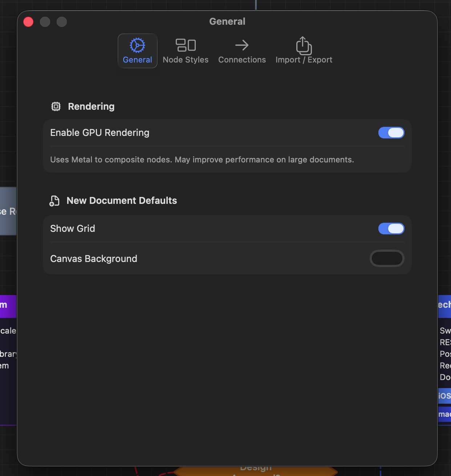451x476 pixels.
Task: Select the General tab label
Action: (x=137, y=60)
